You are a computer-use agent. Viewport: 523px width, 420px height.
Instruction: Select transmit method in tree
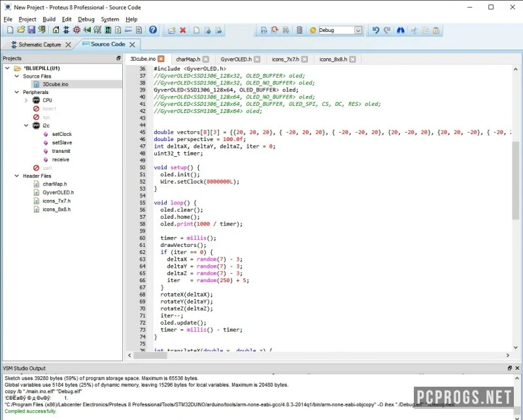point(61,151)
